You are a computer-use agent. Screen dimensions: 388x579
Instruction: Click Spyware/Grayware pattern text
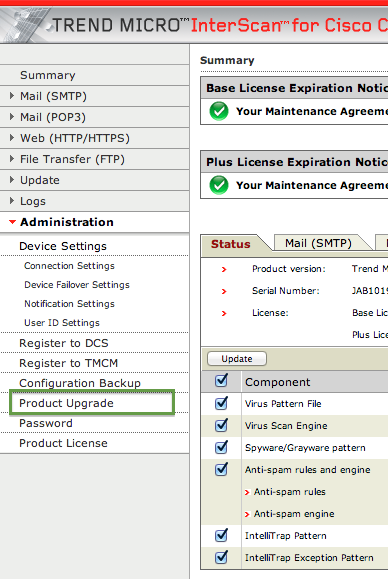[x=305, y=448]
